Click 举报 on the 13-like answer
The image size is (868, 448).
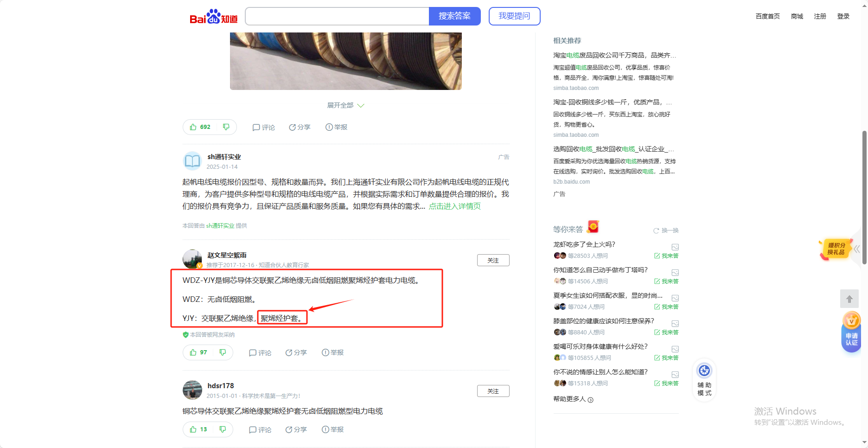click(x=332, y=430)
